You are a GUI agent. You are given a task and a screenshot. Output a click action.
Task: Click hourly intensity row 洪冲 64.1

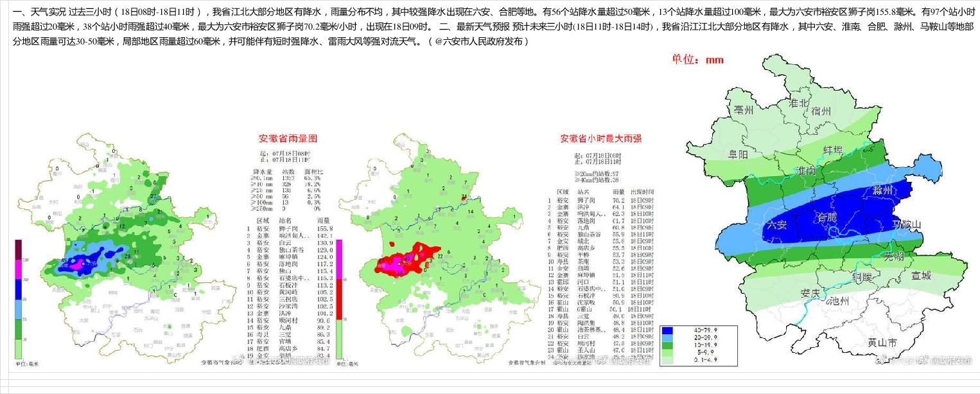pyautogui.click(x=601, y=207)
